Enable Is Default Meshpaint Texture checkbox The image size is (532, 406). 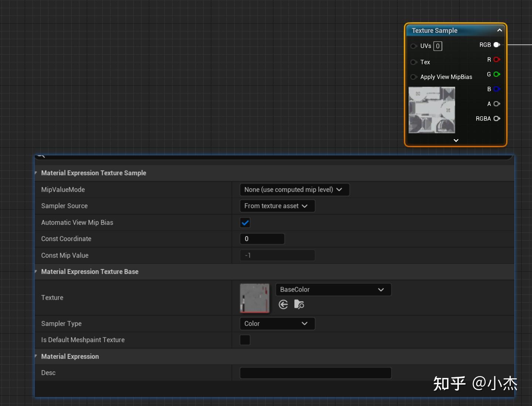(x=245, y=340)
